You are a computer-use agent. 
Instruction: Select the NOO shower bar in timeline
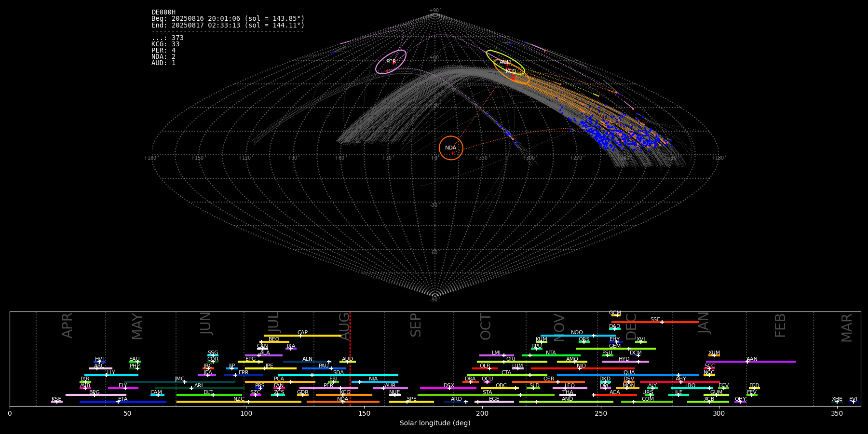(x=578, y=336)
